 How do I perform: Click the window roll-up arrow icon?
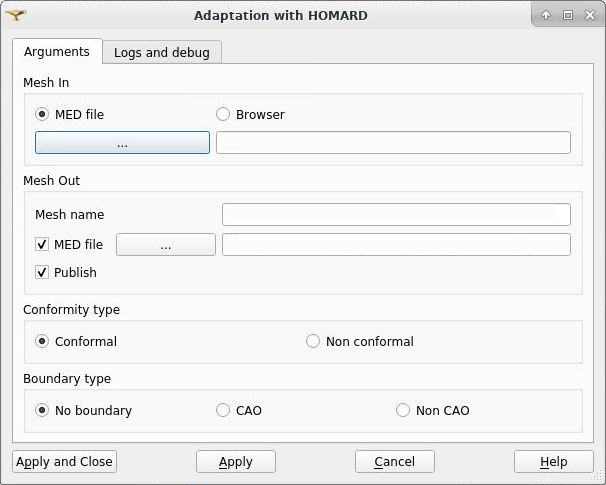(546, 15)
